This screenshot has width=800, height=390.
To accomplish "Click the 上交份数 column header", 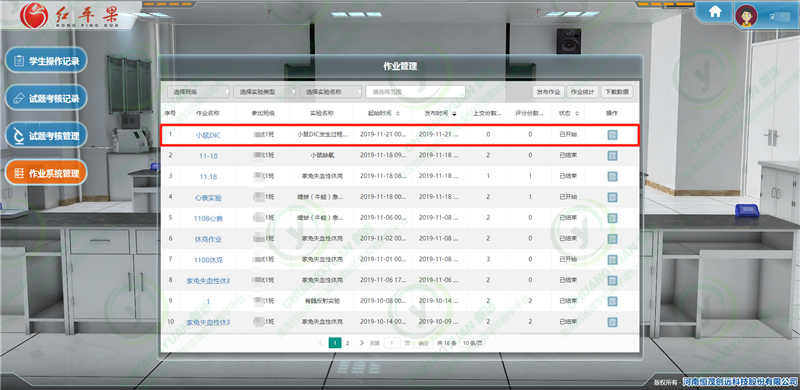I will coord(488,113).
